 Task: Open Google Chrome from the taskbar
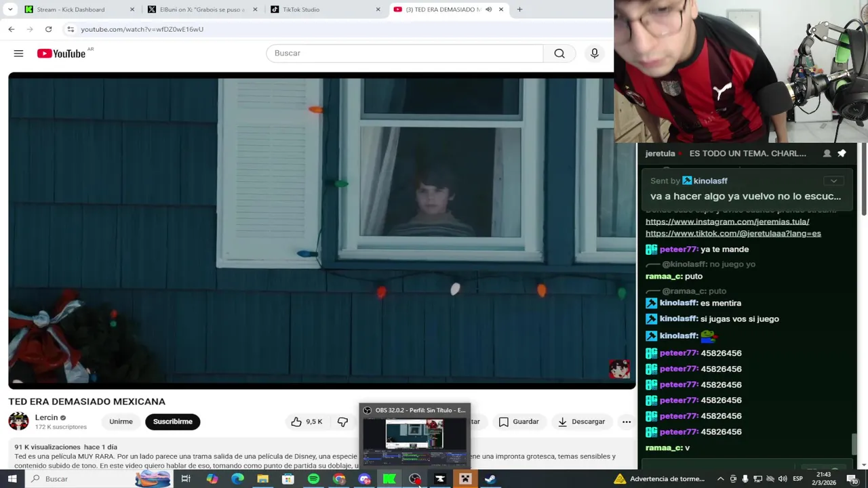[x=338, y=479]
